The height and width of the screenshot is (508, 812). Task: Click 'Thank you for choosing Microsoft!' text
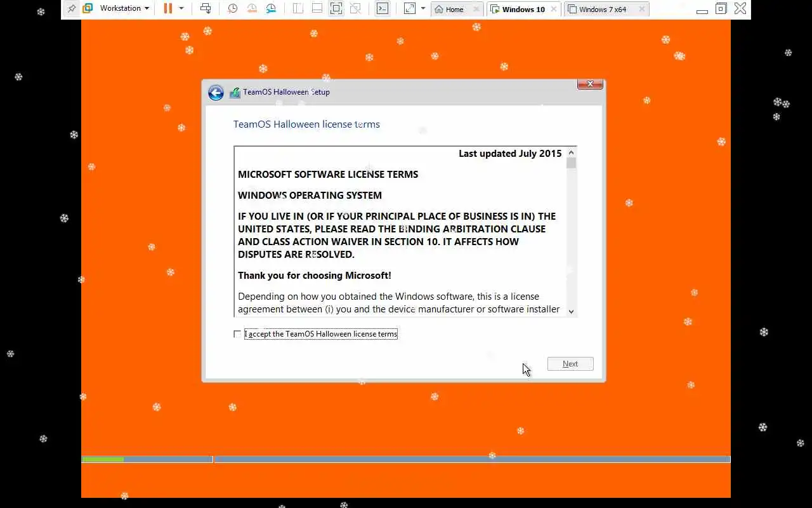point(315,276)
